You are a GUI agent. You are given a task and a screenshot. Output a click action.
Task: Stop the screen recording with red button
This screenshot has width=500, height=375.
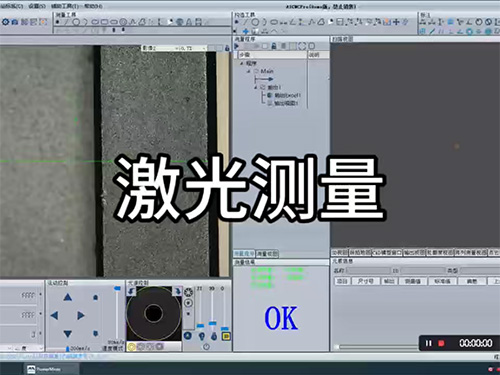(441, 343)
